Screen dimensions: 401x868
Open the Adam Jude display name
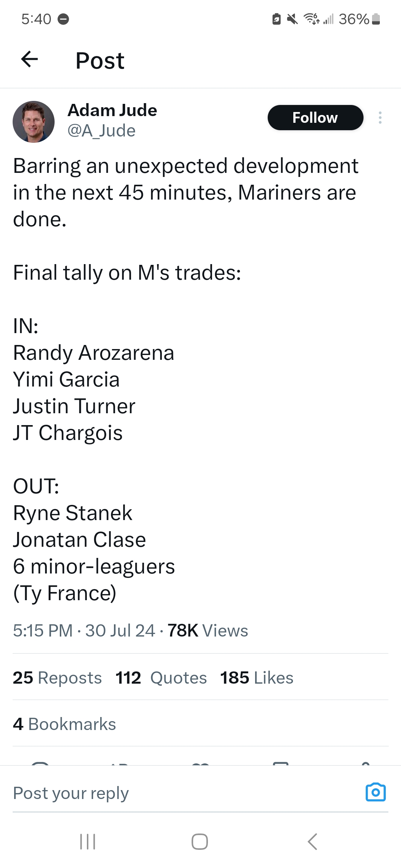pyautogui.click(x=112, y=110)
